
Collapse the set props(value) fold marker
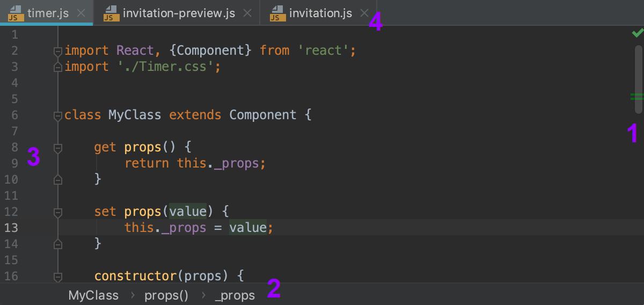tap(58, 212)
